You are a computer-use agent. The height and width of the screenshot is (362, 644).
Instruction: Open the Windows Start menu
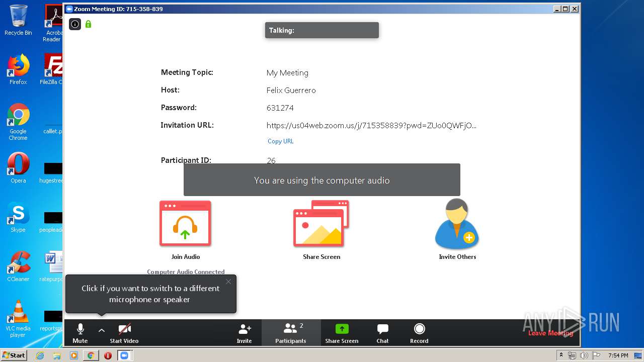click(x=14, y=355)
